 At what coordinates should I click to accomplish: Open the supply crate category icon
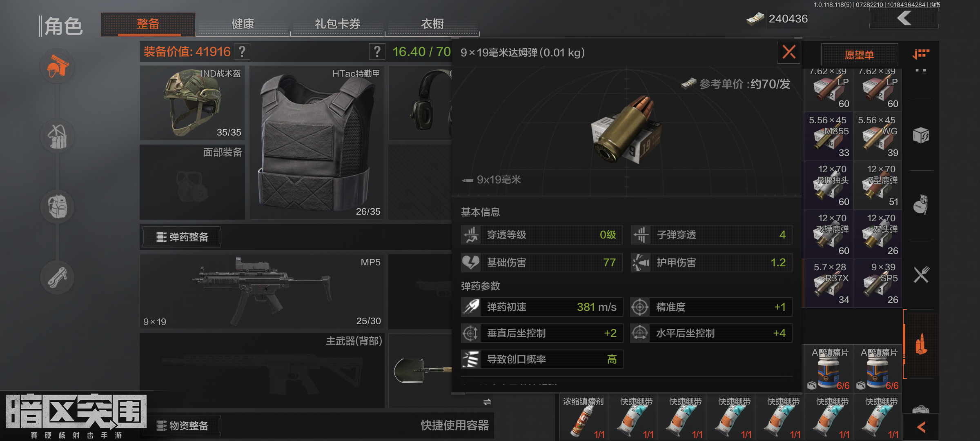coord(921,135)
